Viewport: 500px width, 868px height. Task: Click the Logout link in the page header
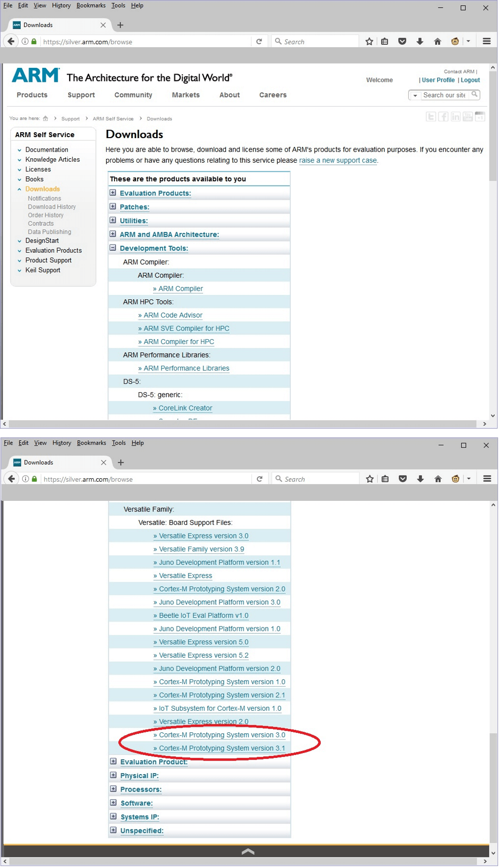pyautogui.click(x=470, y=80)
